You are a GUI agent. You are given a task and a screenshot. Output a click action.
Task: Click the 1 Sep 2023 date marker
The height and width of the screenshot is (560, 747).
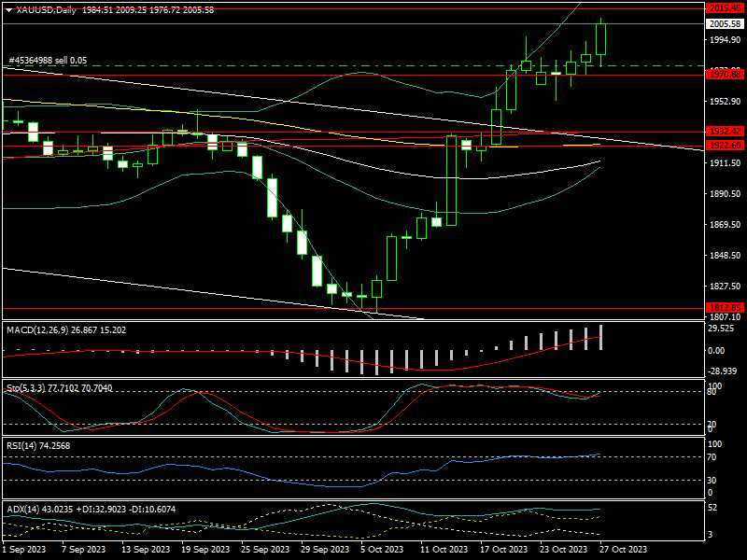pos(24,550)
